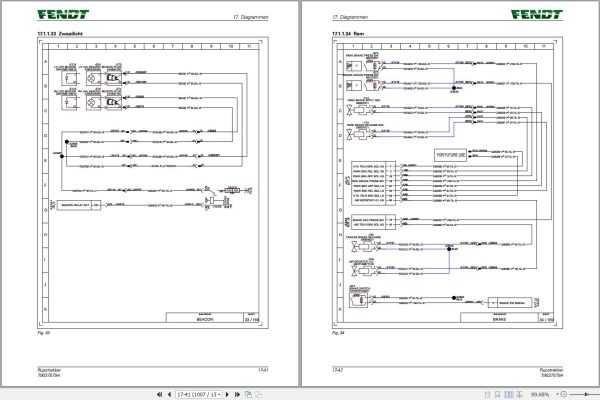Go to the first page

160,394
